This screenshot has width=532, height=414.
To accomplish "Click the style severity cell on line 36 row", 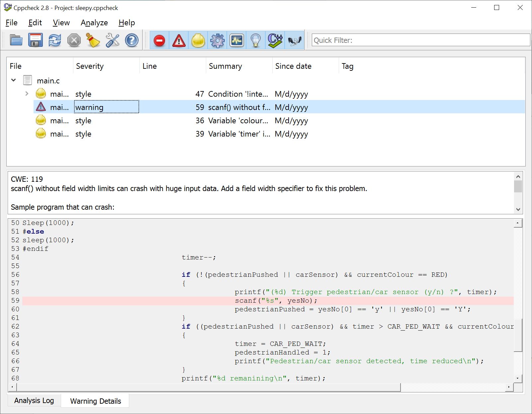I will pyautogui.click(x=83, y=121).
